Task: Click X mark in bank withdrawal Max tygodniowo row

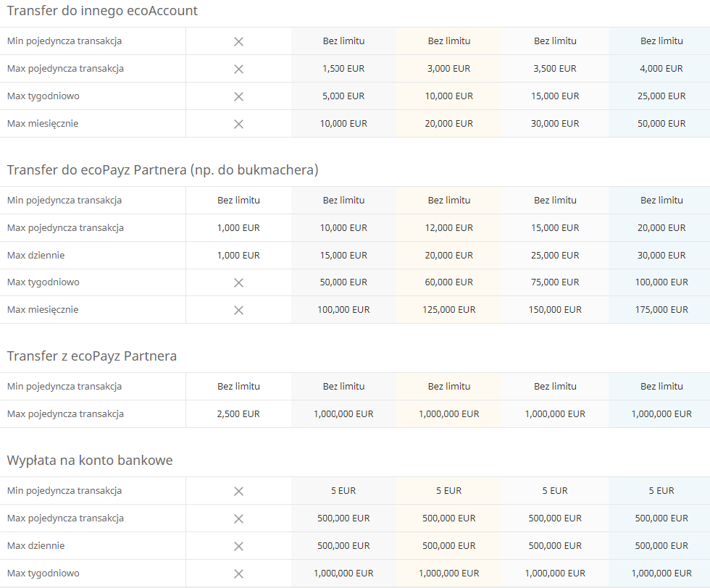Action: coord(238,574)
